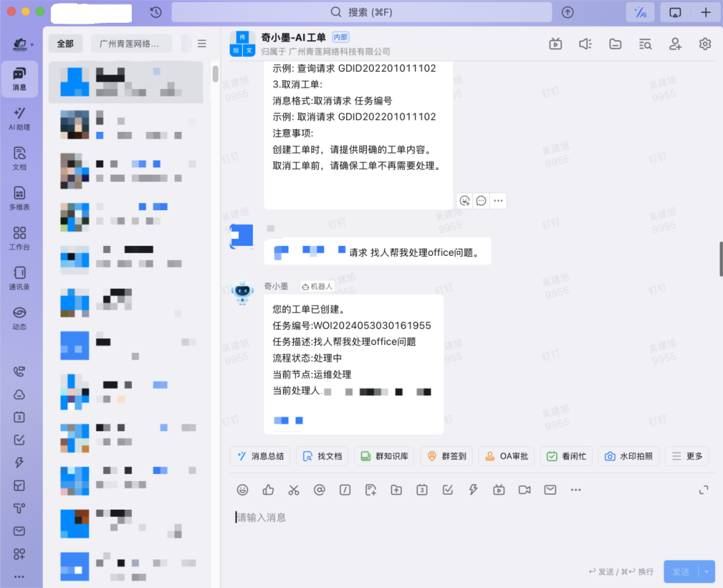Click the OA审批 quick action

(x=506, y=456)
